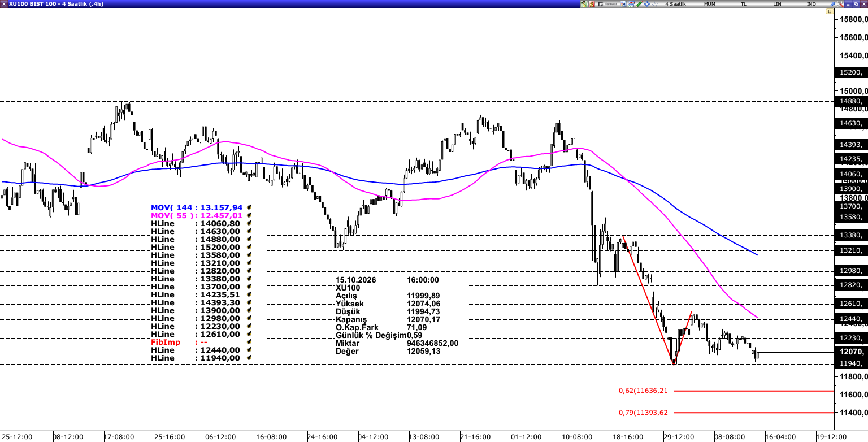Toggle the HLine 14630,00 checkmark

point(249,232)
